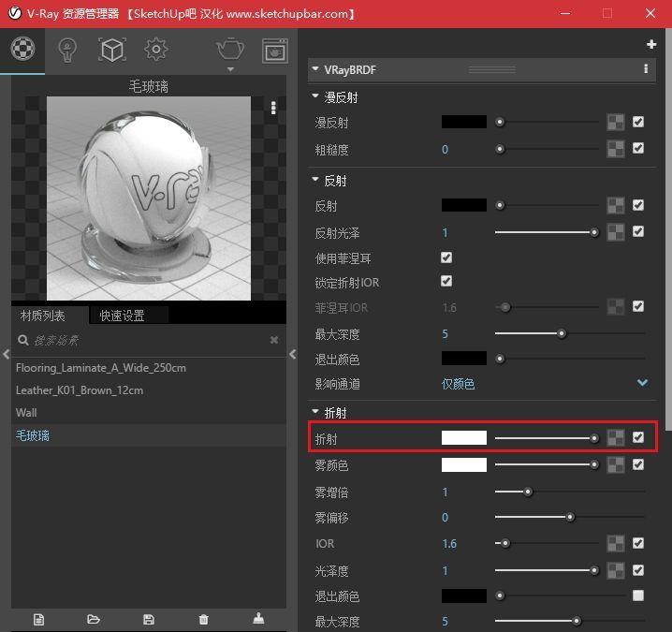Click the magnifier search icon
Viewport: 672px width, 632px height.
coord(22,341)
